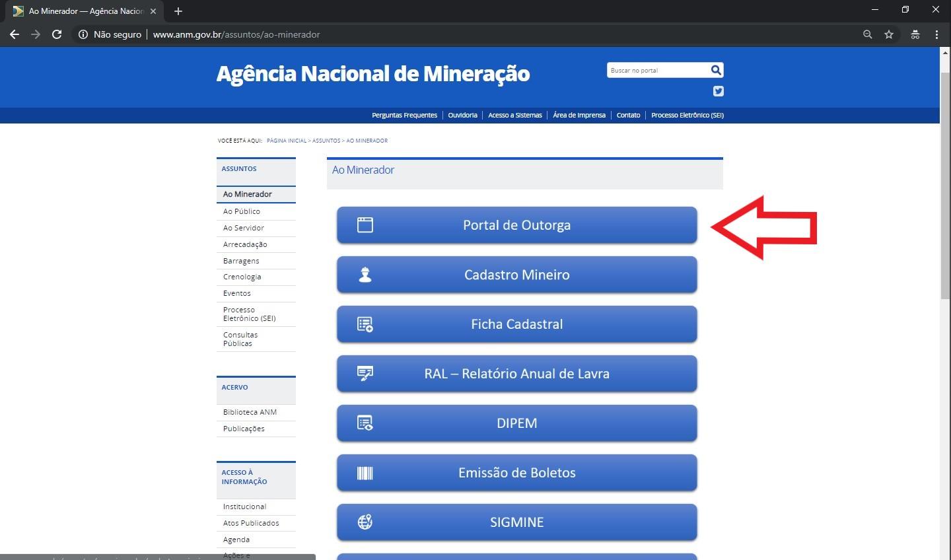This screenshot has width=951, height=560.
Task: Click window icon on Portal de Outorga
Action: tap(365, 225)
